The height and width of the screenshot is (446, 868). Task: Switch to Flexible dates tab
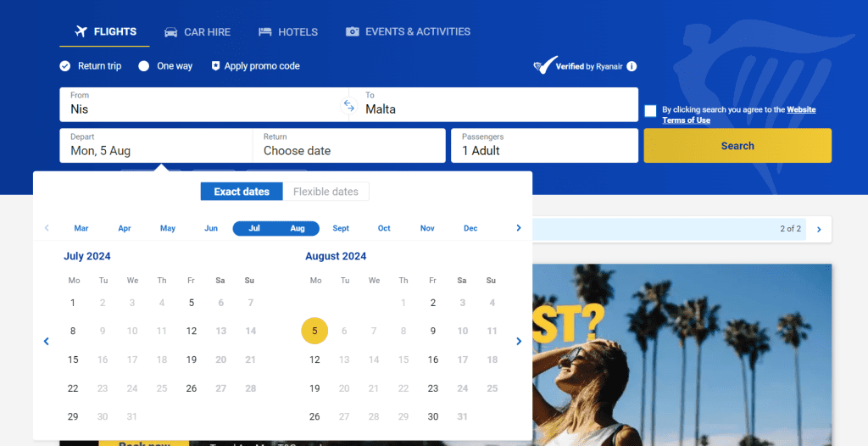[325, 192]
